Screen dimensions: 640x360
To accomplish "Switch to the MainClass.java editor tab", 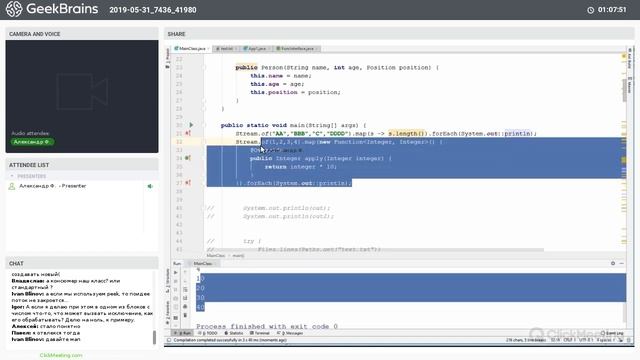I will [192, 49].
